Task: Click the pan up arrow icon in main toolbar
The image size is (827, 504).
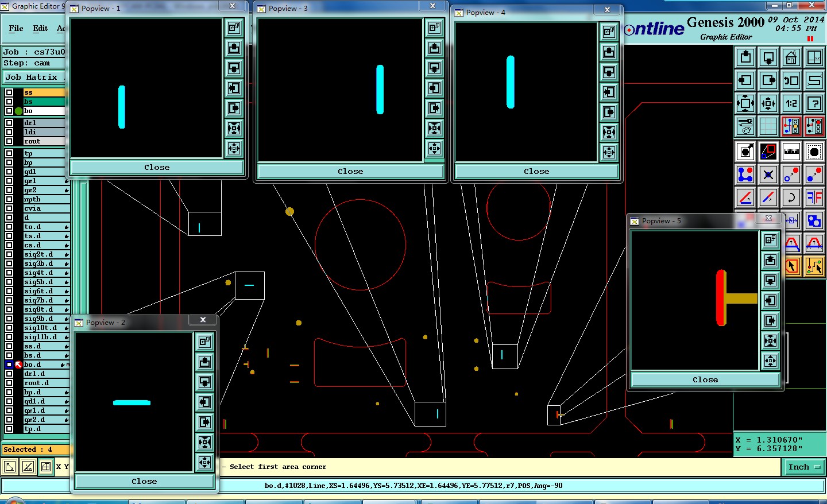Action: [745, 57]
